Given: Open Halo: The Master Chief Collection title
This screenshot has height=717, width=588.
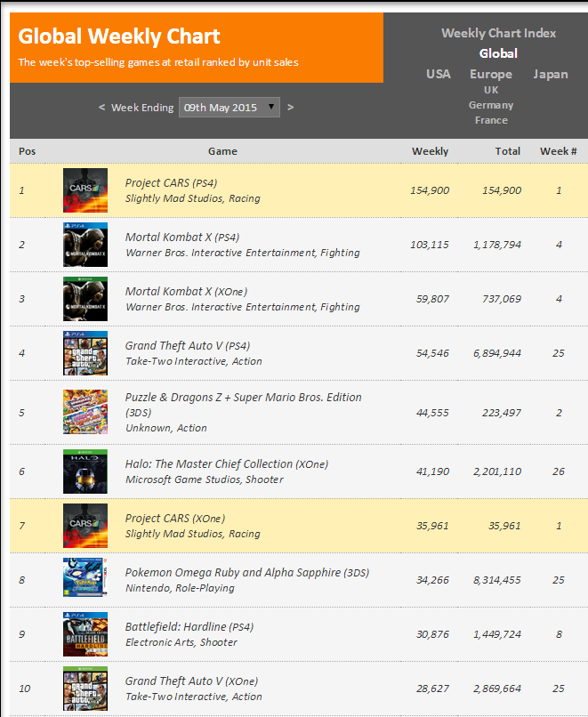Looking at the screenshot, I should [x=227, y=464].
